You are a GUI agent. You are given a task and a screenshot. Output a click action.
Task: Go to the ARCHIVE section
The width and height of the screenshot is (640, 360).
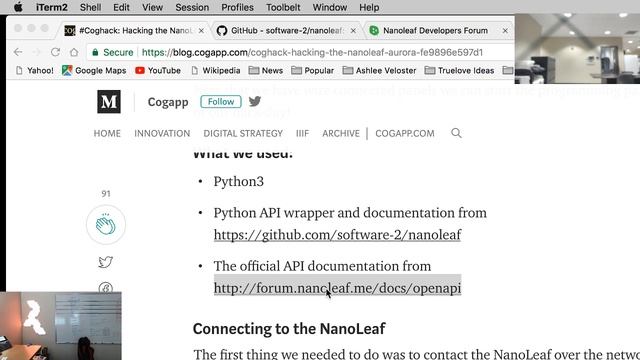pos(341,133)
